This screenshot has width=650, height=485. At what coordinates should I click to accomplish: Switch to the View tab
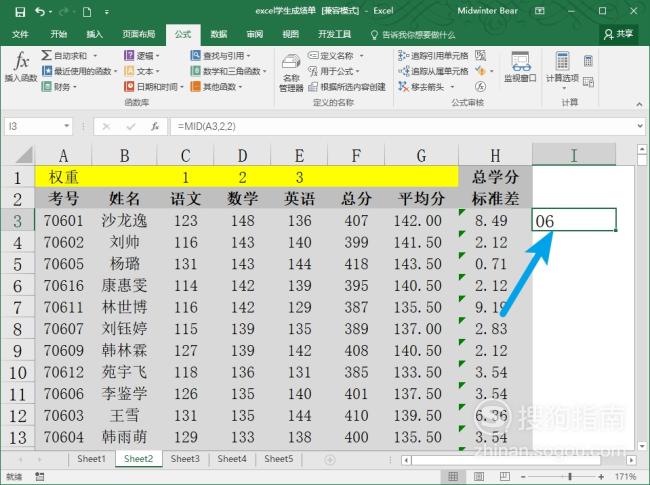(290, 34)
